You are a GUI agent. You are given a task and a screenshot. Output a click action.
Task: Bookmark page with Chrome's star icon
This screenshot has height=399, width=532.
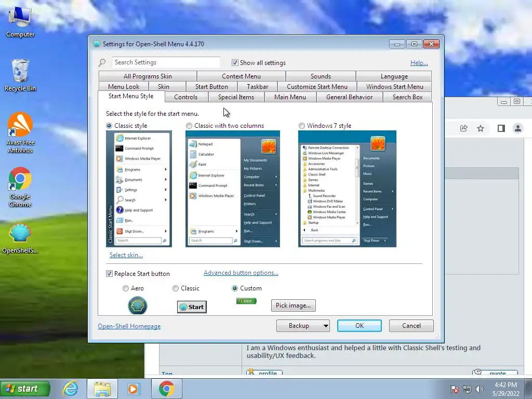pyautogui.click(x=481, y=128)
